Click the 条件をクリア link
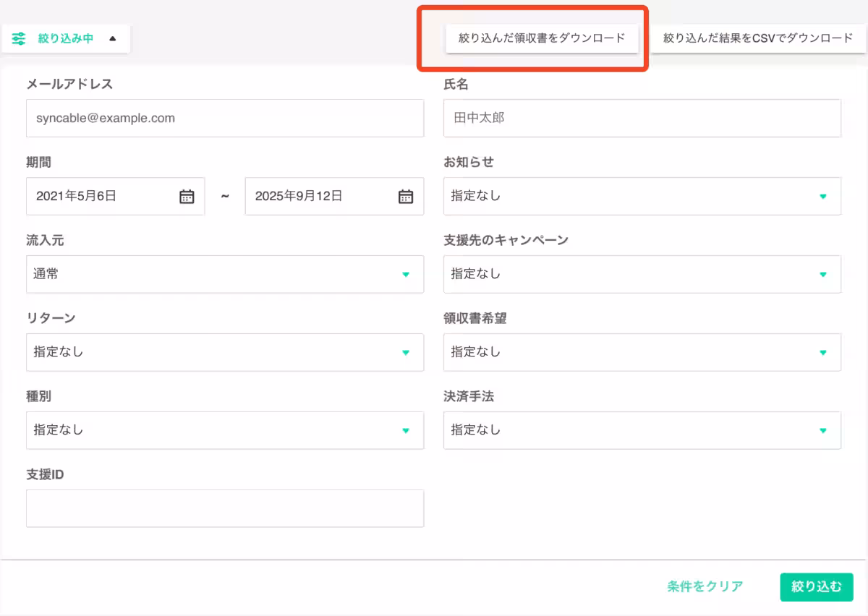Image resolution: width=868 pixels, height=616 pixels. tap(705, 586)
